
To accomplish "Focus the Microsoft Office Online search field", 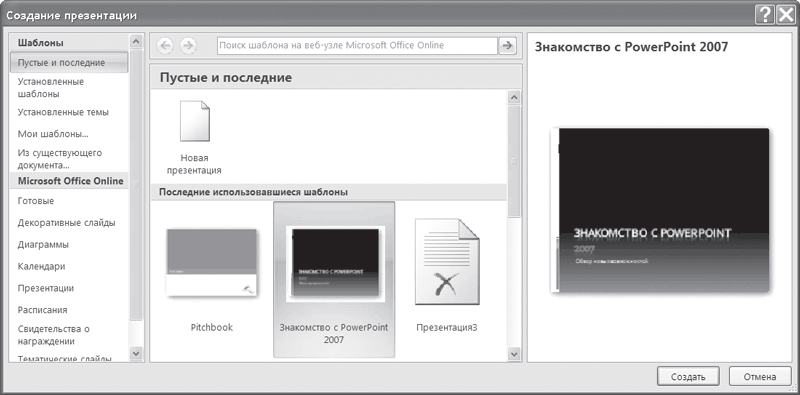I will (x=357, y=45).
